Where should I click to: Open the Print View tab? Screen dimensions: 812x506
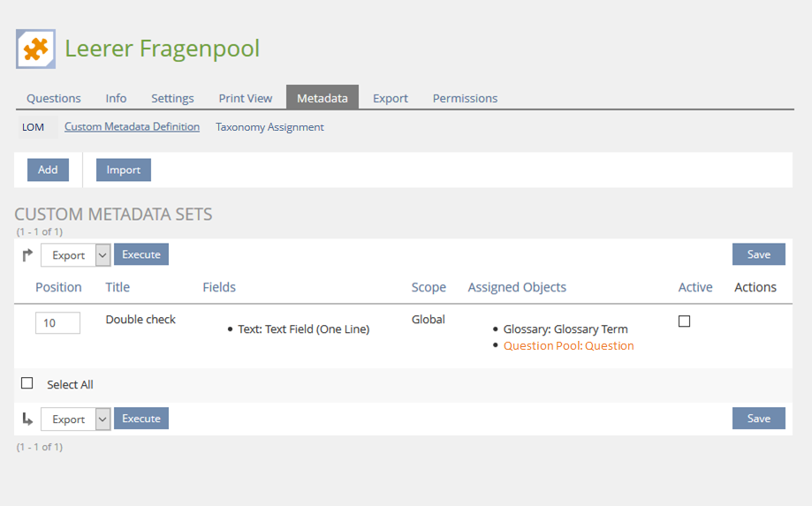[x=246, y=98]
